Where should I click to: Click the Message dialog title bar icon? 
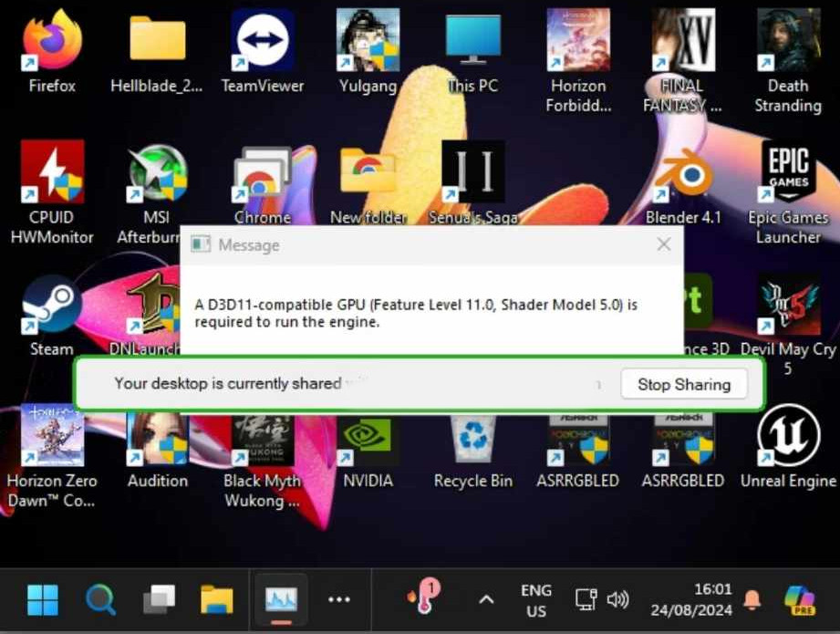tap(201, 244)
